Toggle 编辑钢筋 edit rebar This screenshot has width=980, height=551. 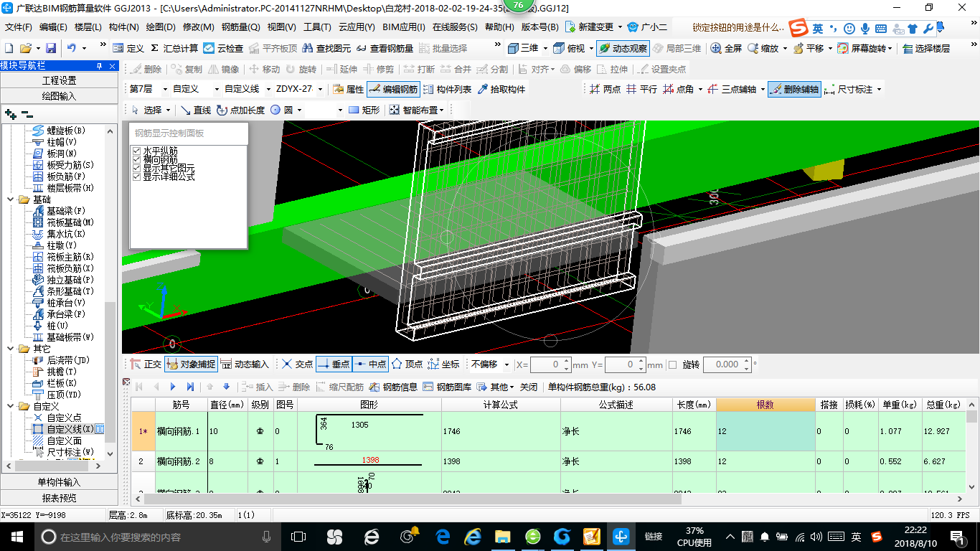coord(393,89)
